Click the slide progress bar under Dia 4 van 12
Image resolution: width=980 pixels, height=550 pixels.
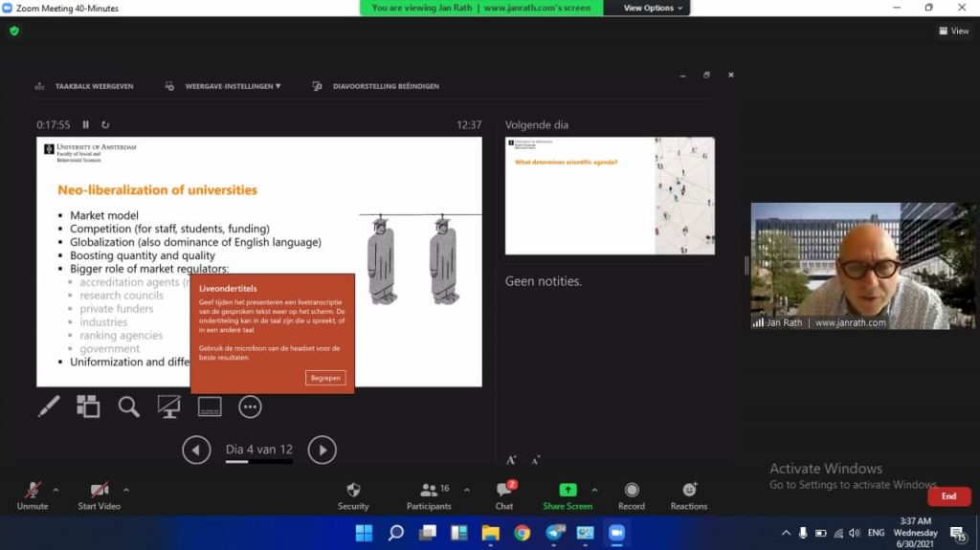pos(258,462)
